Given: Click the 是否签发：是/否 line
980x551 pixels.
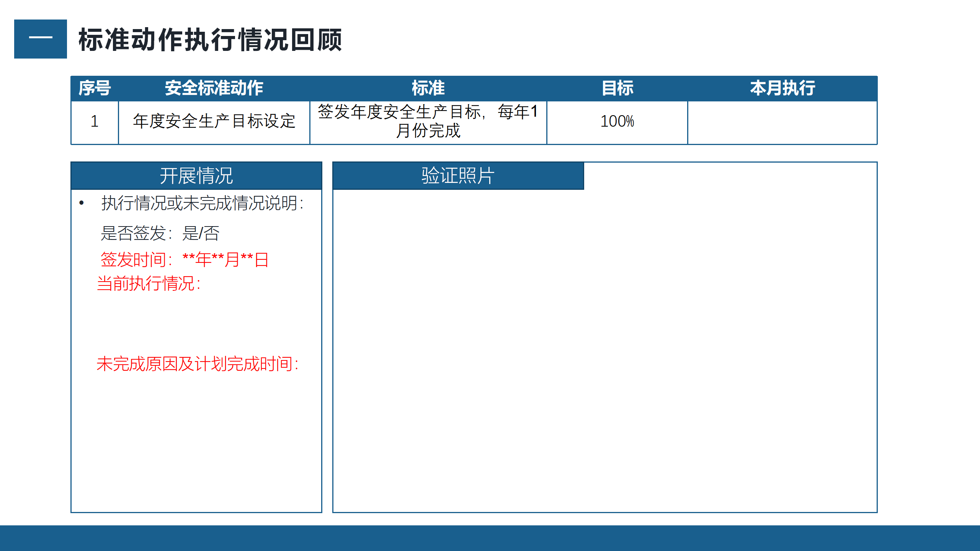Looking at the screenshot, I should point(160,233).
